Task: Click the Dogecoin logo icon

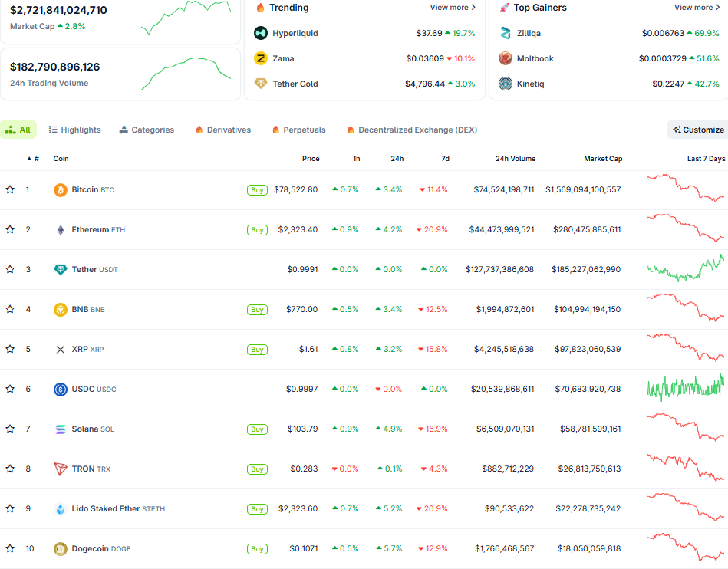Action: coord(60,548)
